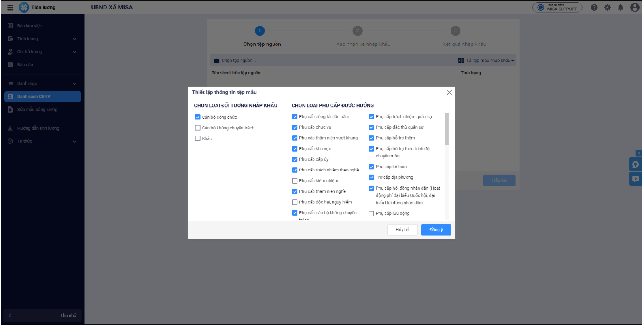Open Tải tệp mẫu nhập khẩu dropdown
Viewport: 644px width, 326px height.
pyautogui.click(x=486, y=61)
